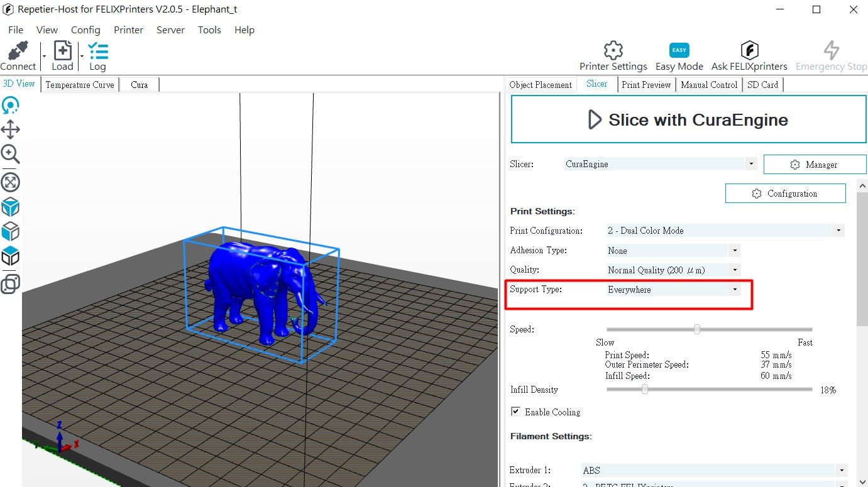Click the Repetier-Host title bar app icon

click(x=8, y=9)
